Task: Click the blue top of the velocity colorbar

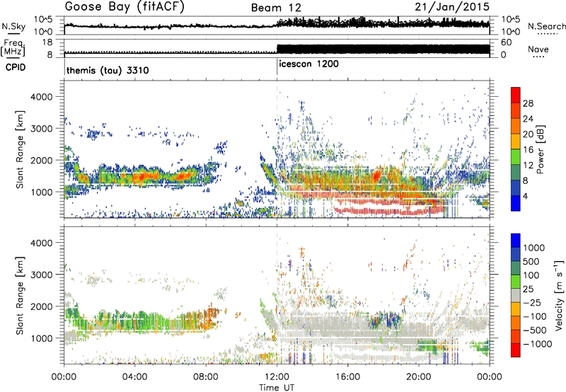Action: pyautogui.click(x=516, y=241)
